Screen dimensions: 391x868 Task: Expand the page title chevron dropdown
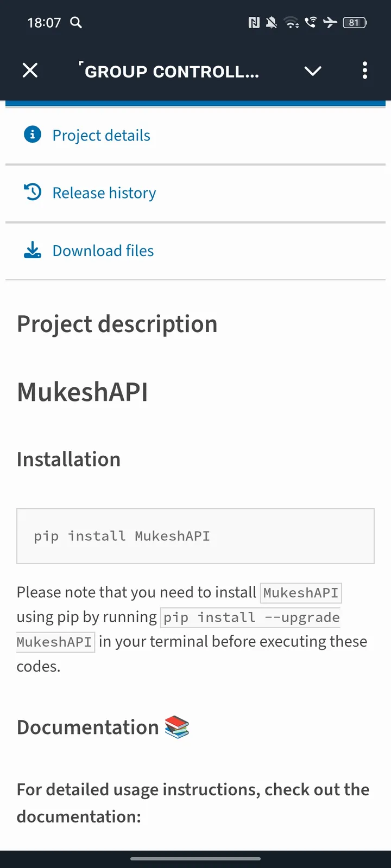313,71
